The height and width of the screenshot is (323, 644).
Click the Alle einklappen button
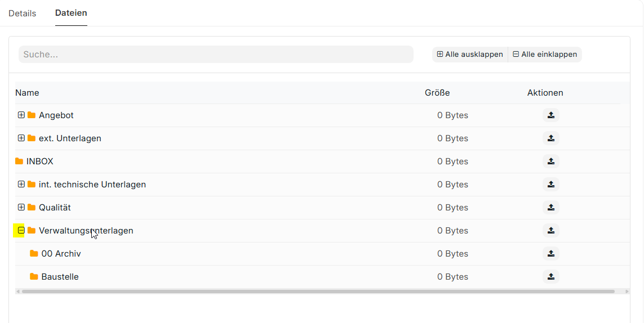(545, 55)
